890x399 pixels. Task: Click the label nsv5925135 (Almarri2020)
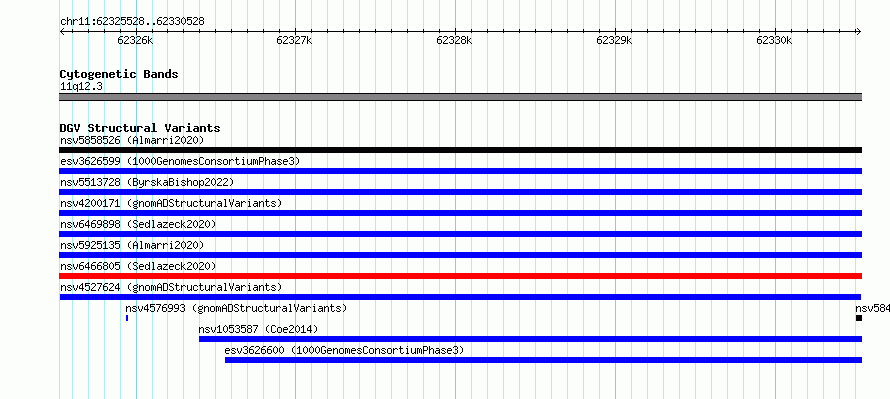coord(132,245)
